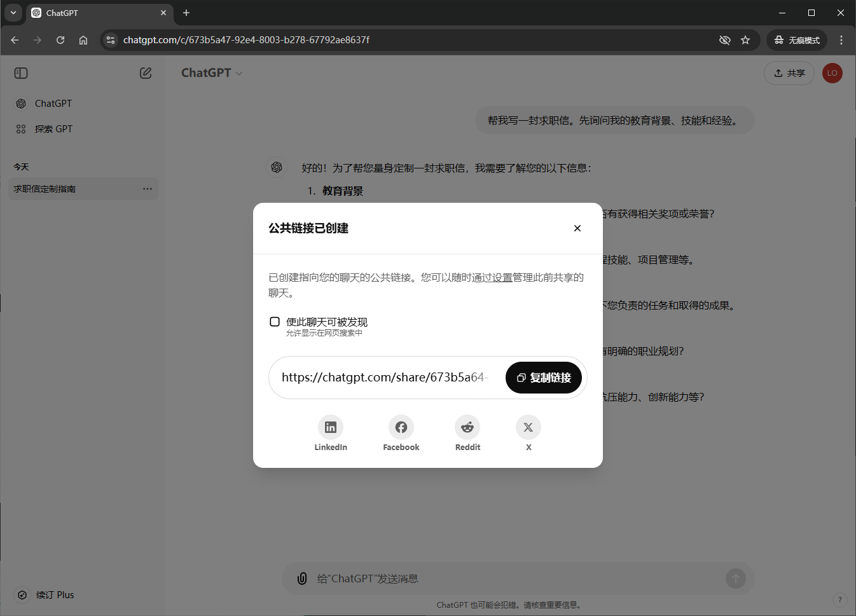Click the paperclip attach file icon
Screen dimensions: 856x616
tap(302, 578)
